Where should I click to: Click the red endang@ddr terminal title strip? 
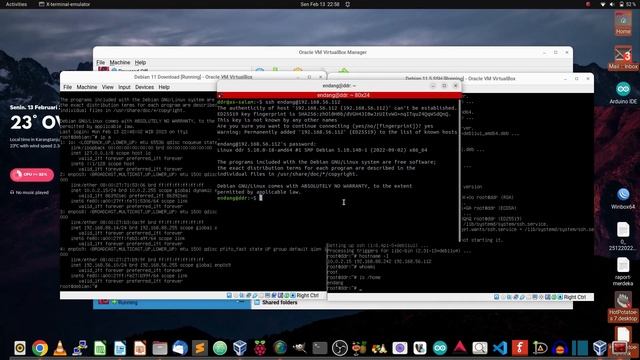(x=339, y=95)
